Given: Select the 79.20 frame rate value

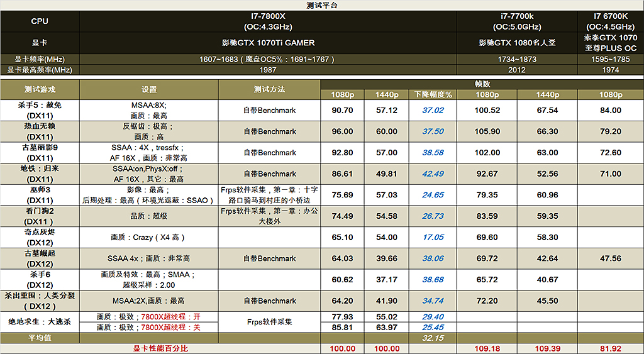Looking at the screenshot, I should tap(610, 131).
